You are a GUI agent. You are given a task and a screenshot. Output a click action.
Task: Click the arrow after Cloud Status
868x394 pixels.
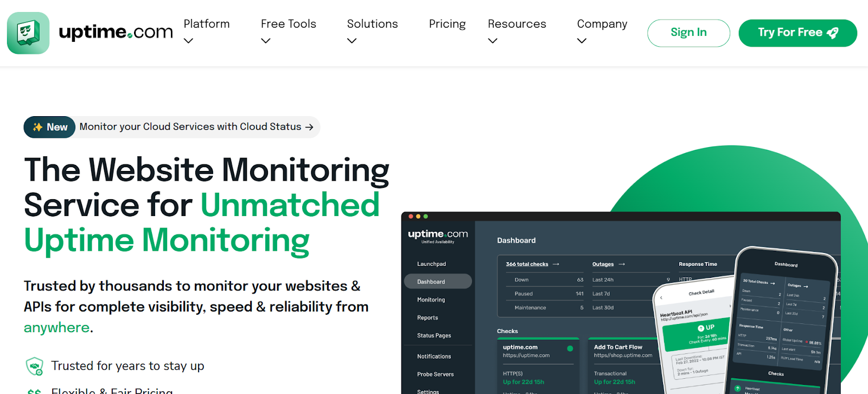[x=309, y=127]
